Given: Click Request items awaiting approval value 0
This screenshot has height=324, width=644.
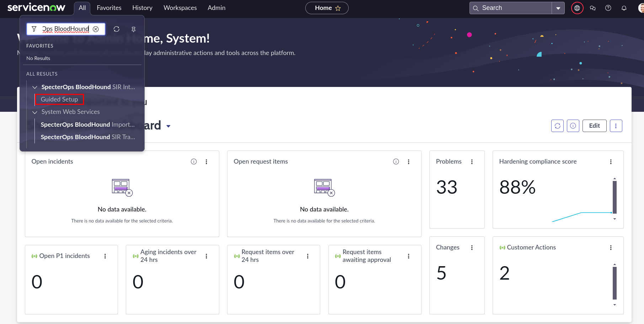Looking at the screenshot, I should pos(340,282).
